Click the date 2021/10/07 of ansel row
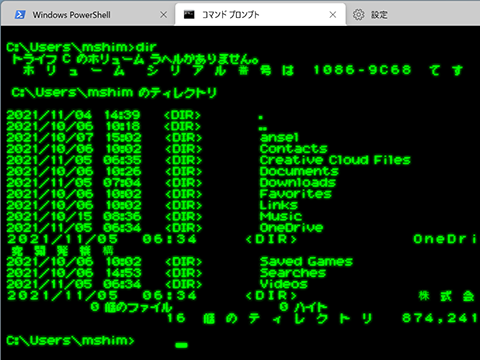 coord(50,137)
